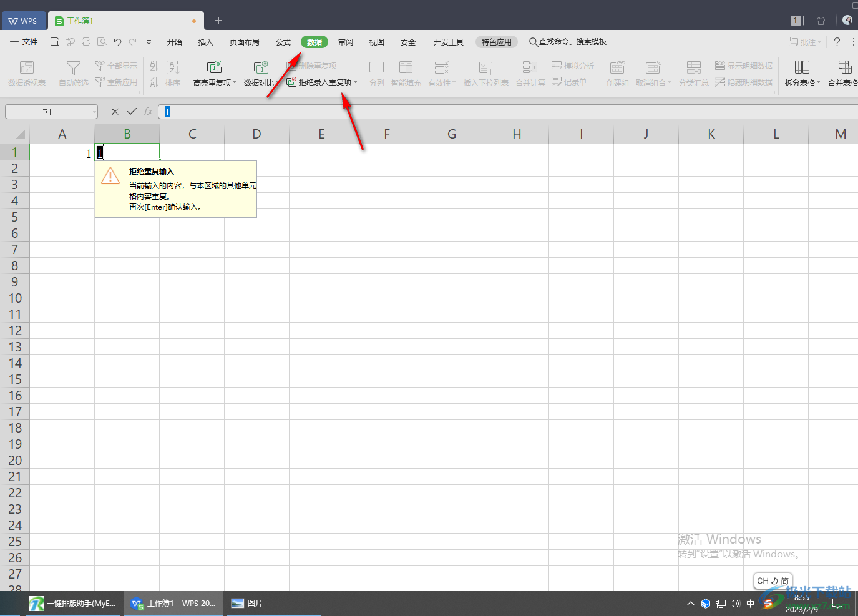Click the Print icon
This screenshot has height=616, width=858.
pos(86,42)
